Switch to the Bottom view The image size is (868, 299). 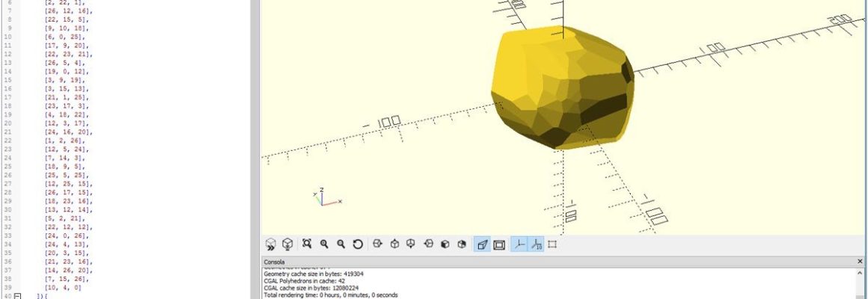[411, 244]
